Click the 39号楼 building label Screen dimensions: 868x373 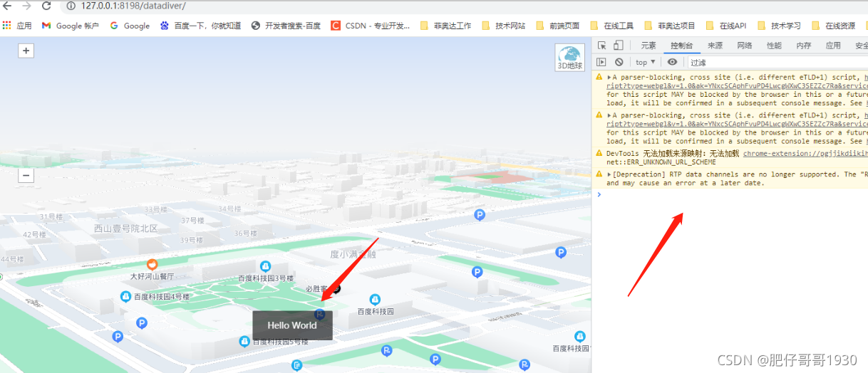pos(192,240)
